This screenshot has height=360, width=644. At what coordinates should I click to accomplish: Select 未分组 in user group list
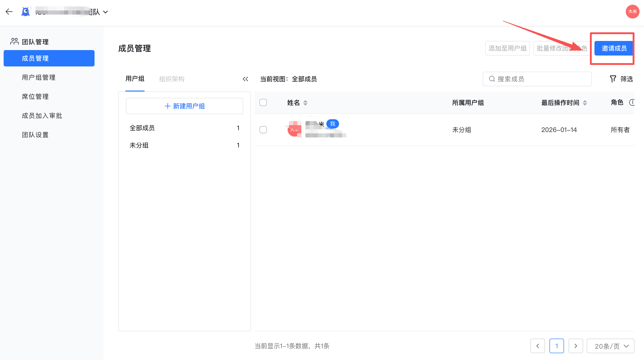(139, 145)
